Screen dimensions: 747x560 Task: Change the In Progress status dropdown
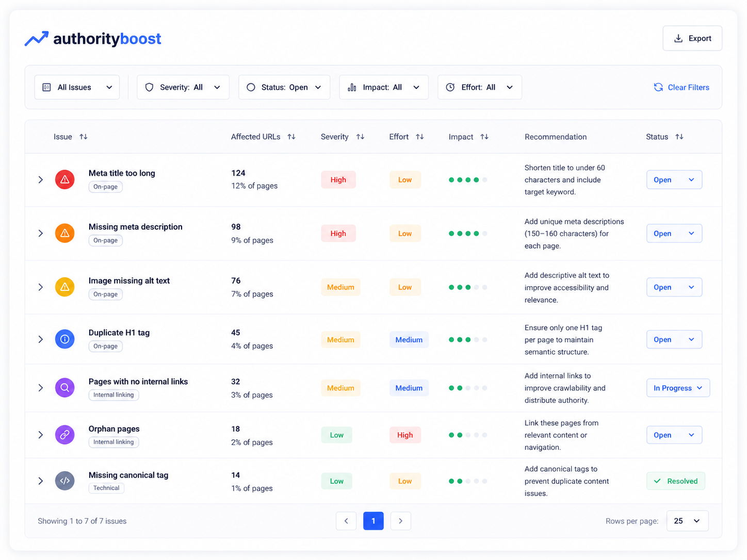pyautogui.click(x=678, y=388)
